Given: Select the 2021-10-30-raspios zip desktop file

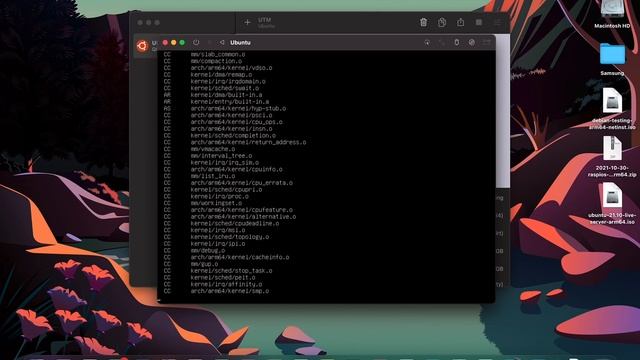Looking at the screenshot, I should 612,156.
